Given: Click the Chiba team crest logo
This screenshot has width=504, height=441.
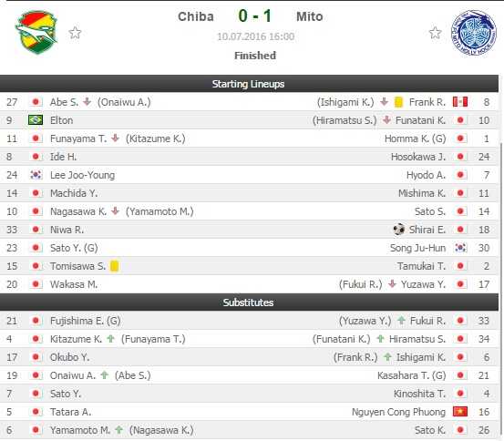Looking at the screenshot, I should pos(36,32).
